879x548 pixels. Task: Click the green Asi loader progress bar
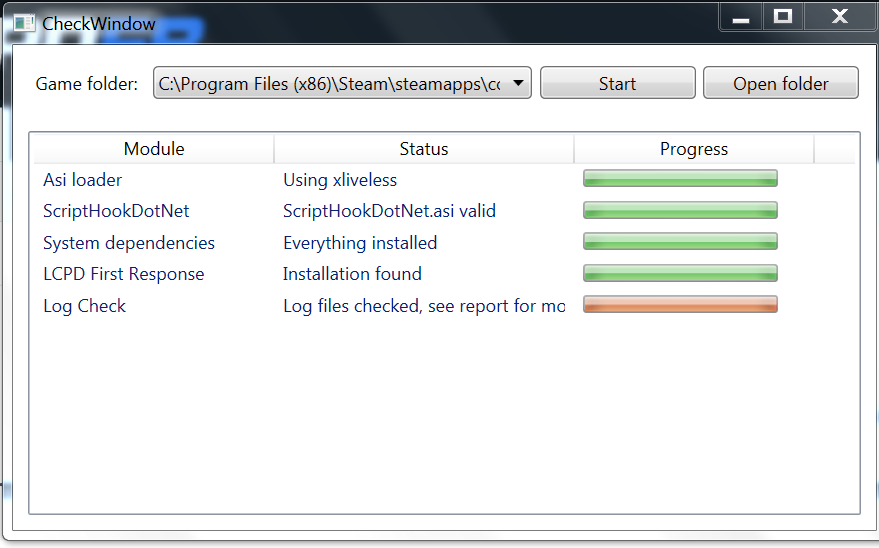click(x=680, y=179)
